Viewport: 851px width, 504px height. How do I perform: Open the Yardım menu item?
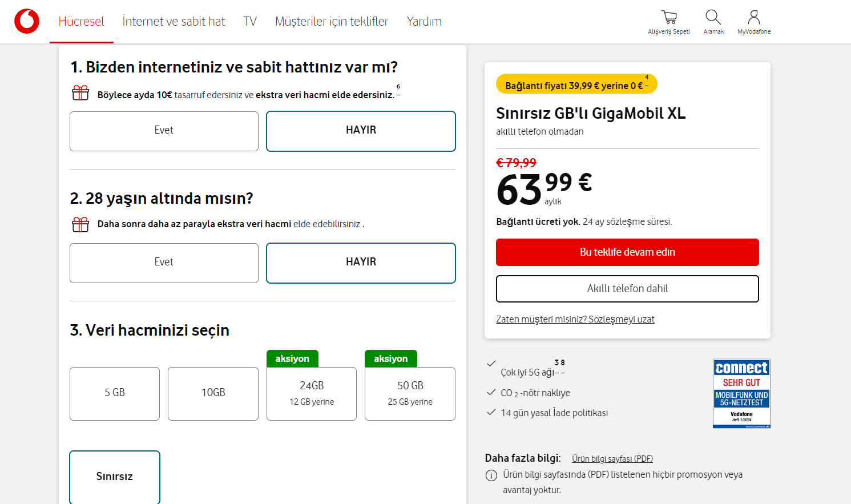point(424,22)
